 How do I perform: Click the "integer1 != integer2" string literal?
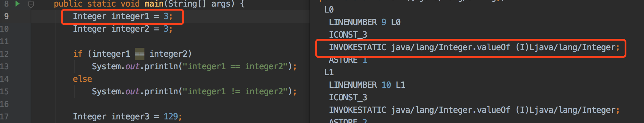pos(235,92)
